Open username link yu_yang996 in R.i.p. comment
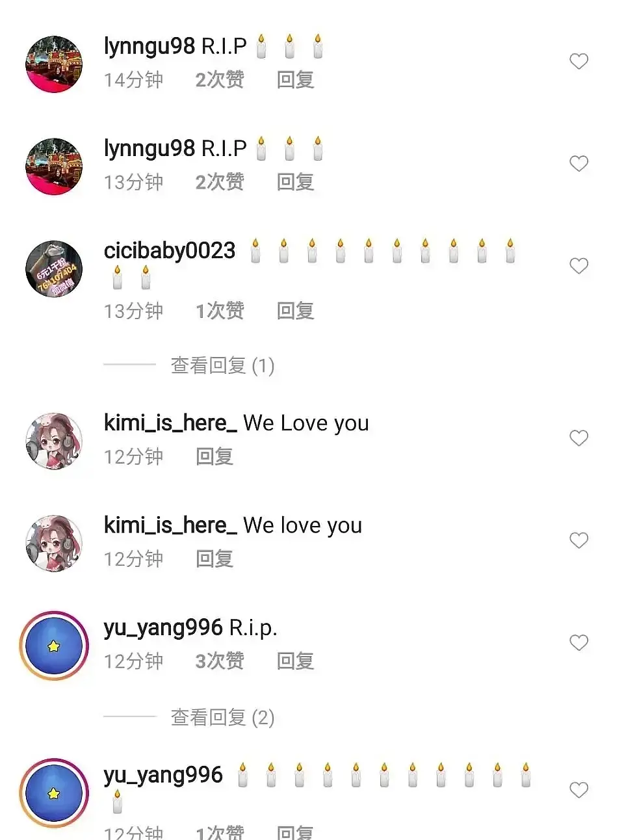The width and height of the screenshot is (624, 840). 163,628
